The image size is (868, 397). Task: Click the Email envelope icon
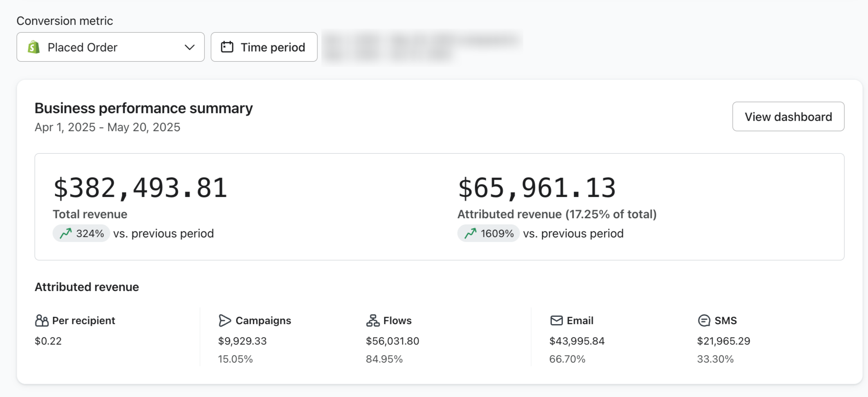(556, 320)
